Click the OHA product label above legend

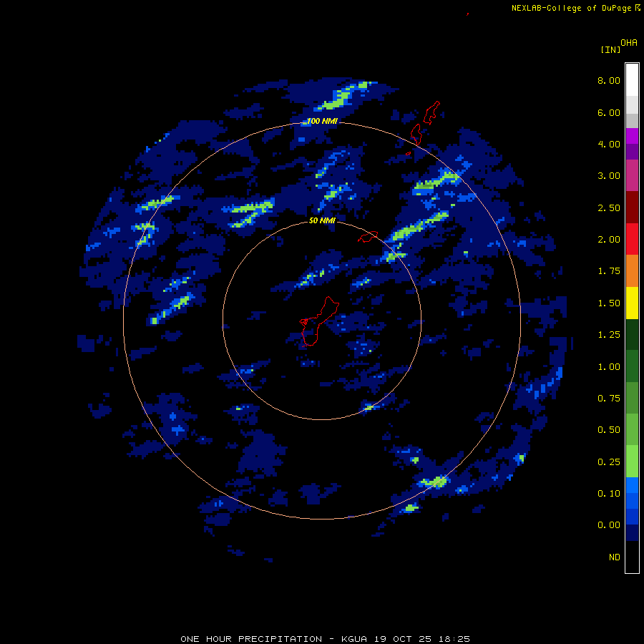(x=629, y=43)
